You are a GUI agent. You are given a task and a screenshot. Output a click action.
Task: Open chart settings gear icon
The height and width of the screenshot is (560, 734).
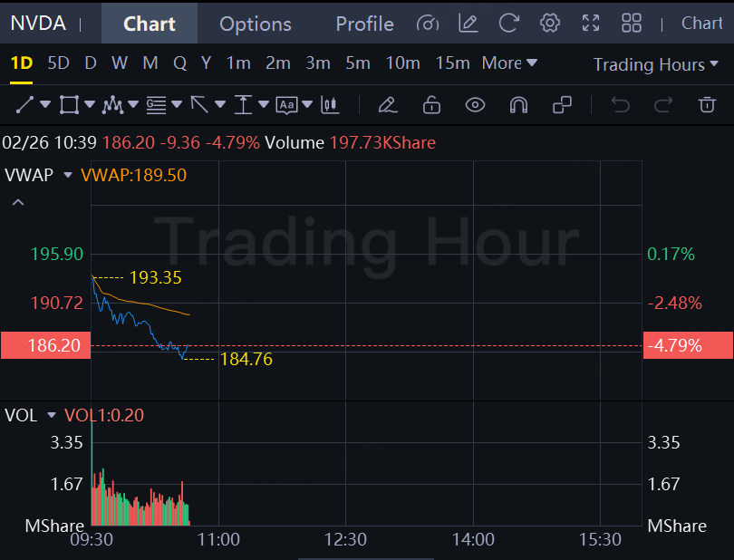pos(549,24)
